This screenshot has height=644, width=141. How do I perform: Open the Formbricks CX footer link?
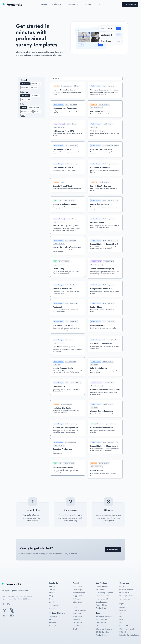pyautogui.click(x=78, y=586)
